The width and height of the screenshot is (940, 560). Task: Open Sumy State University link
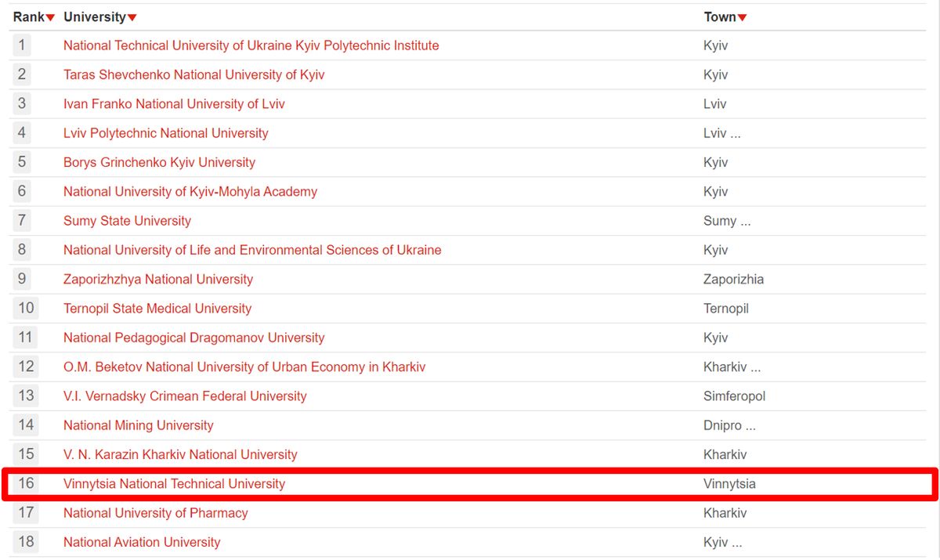tap(127, 221)
